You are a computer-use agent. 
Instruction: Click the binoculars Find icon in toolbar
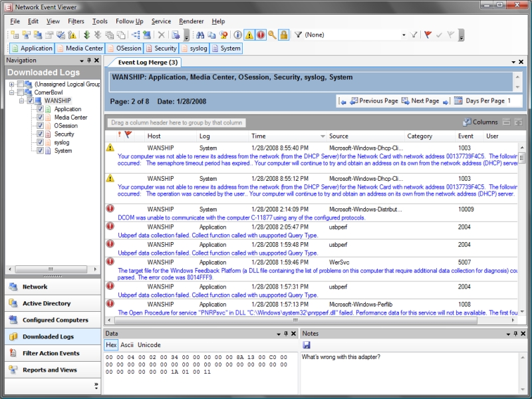[x=201, y=35]
